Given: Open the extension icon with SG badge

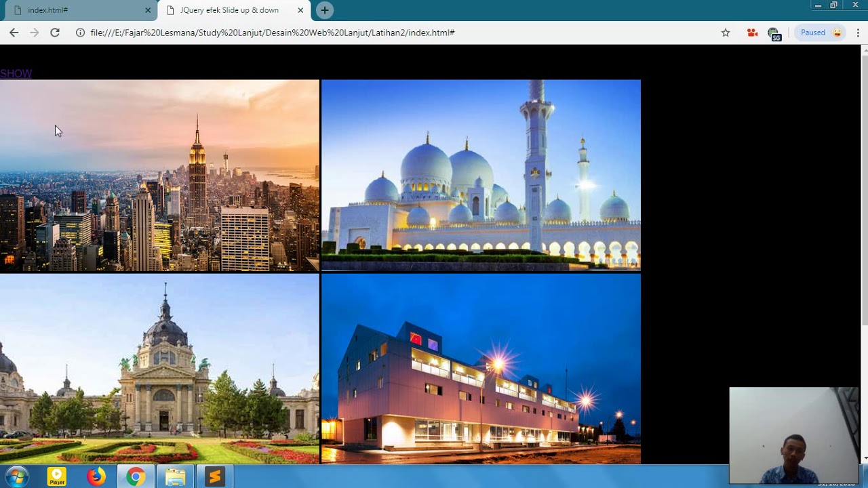Looking at the screenshot, I should click(x=774, y=33).
